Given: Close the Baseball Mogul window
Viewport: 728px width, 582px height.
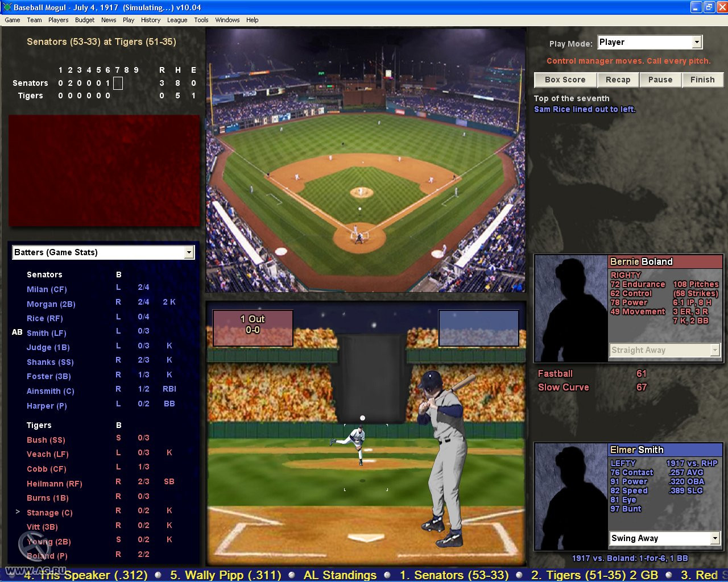Looking at the screenshot, I should [x=721, y=7].
